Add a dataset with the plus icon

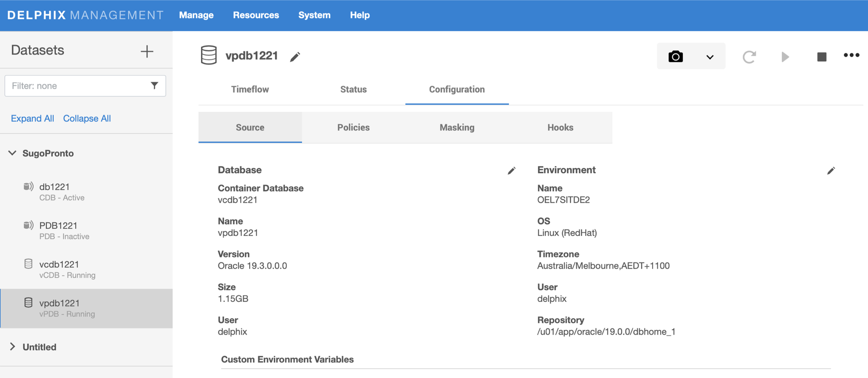pyautogui.click(x=147, y=51)
